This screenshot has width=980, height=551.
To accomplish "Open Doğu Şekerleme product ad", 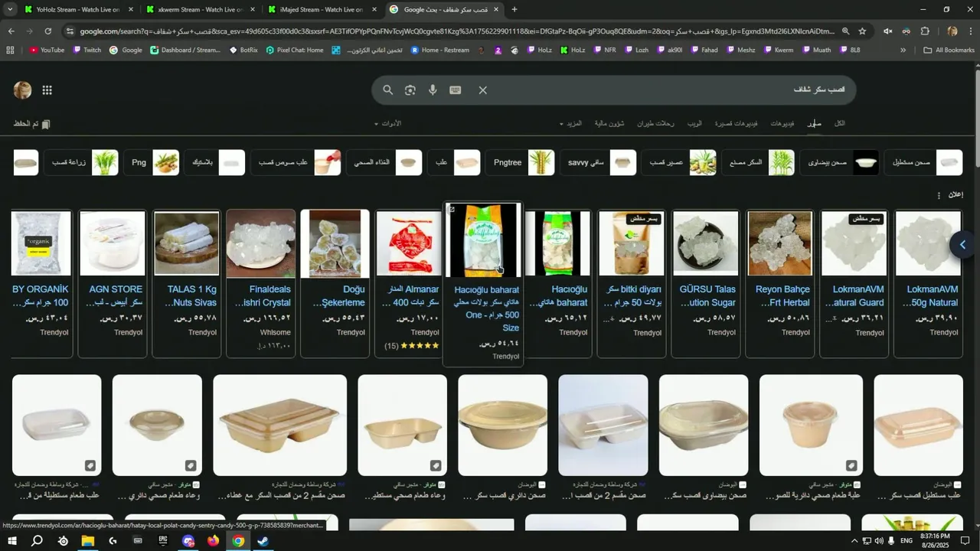I will click(x=335, y=283).
